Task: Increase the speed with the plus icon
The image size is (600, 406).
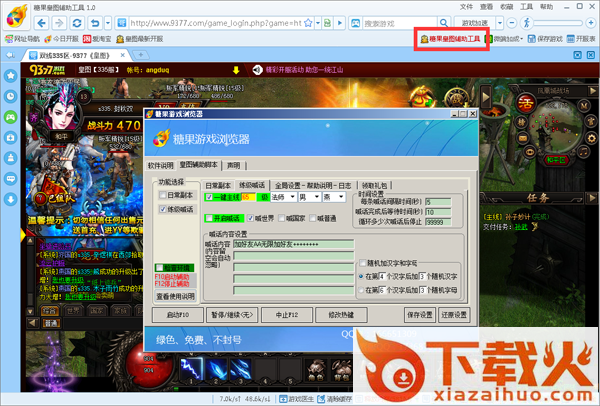Action: point(590,23)
